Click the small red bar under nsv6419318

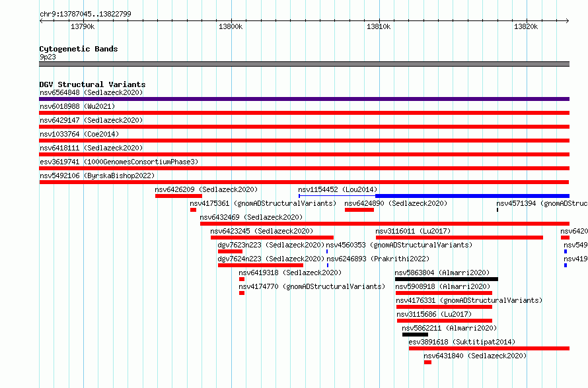(x=242, y=279)
